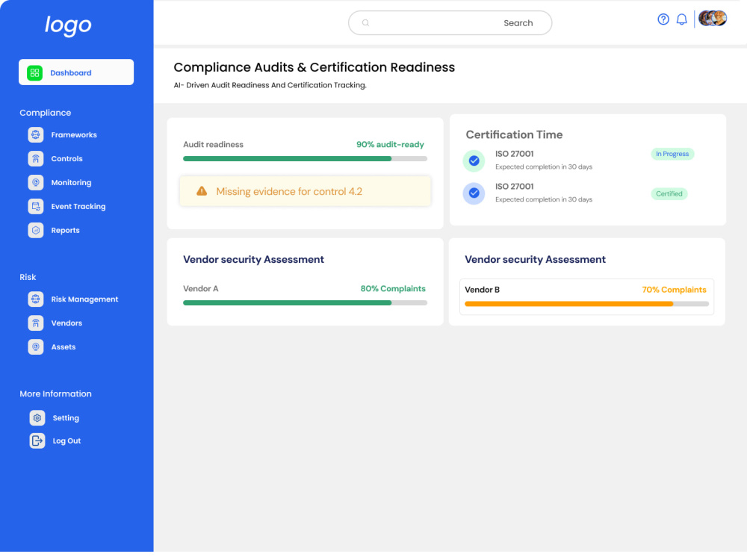
Task: Click the In Progress ISO 27001 checkmark
Action: [474, 161]
